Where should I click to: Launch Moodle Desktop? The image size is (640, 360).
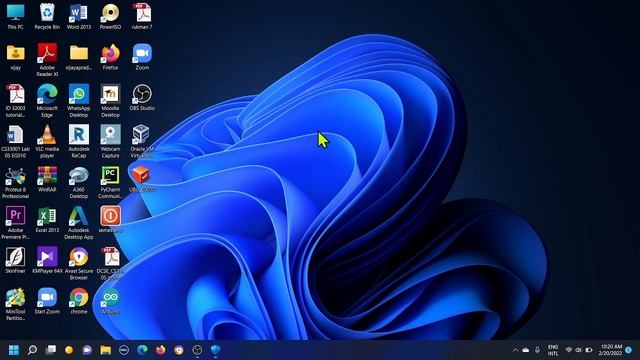pyautogui.click(x=111, y=100)
